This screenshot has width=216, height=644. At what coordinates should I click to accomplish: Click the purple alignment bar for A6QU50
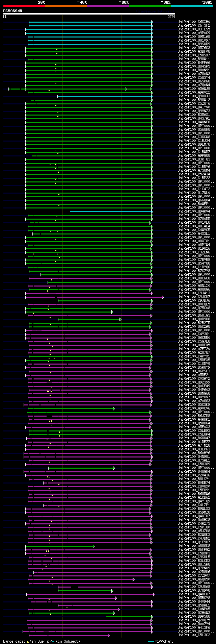81,579
